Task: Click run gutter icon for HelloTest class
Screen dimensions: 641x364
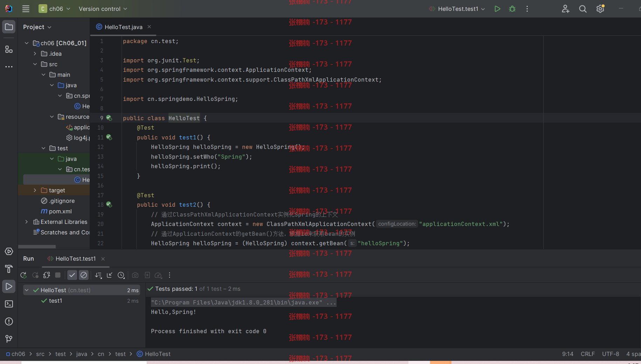Action: tap(109, 118)
